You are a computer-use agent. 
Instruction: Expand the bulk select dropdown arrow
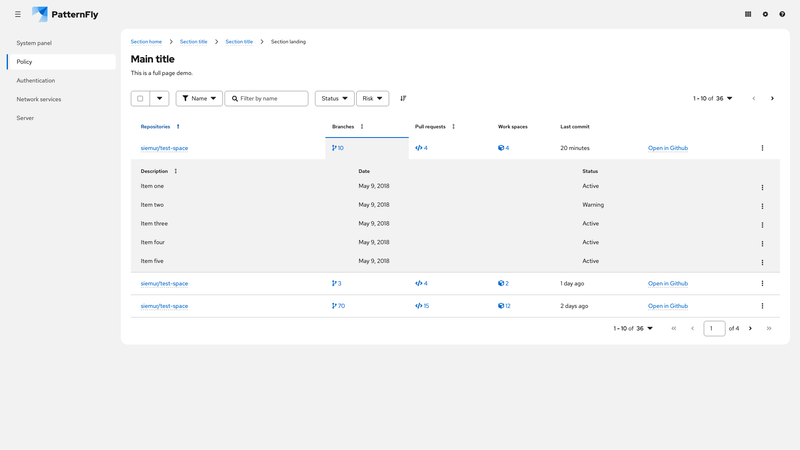[x=159, y=99]
